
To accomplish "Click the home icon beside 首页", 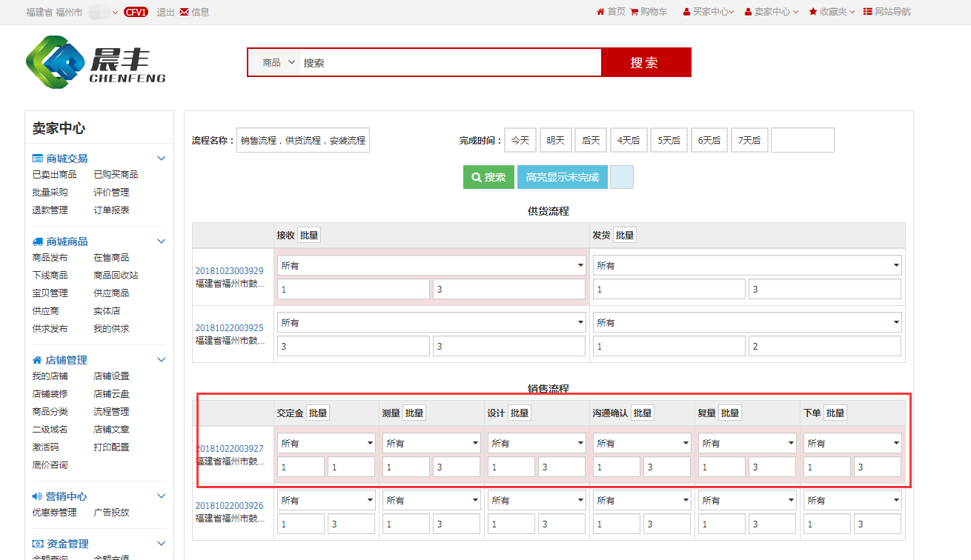I will point(600,12).
